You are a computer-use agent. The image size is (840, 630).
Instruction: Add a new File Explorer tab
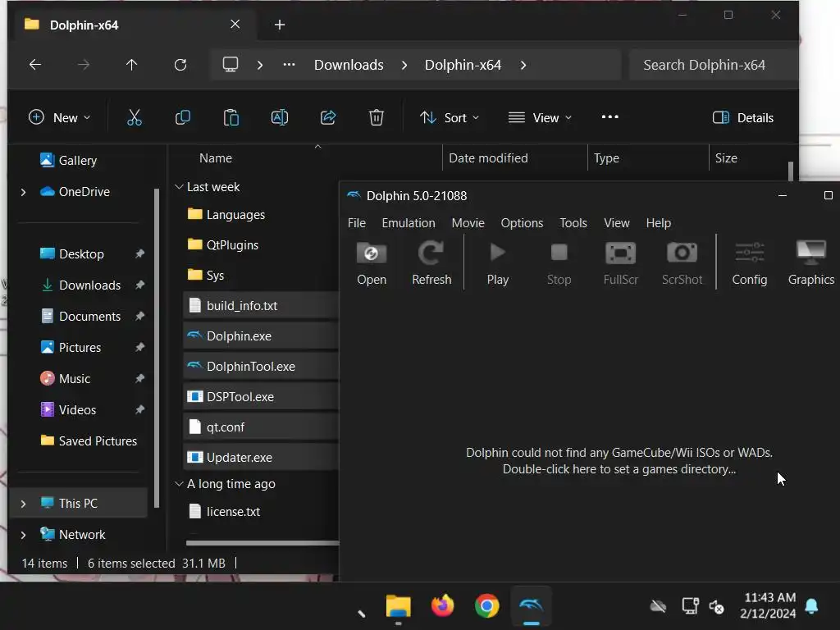tap(280, 25)
